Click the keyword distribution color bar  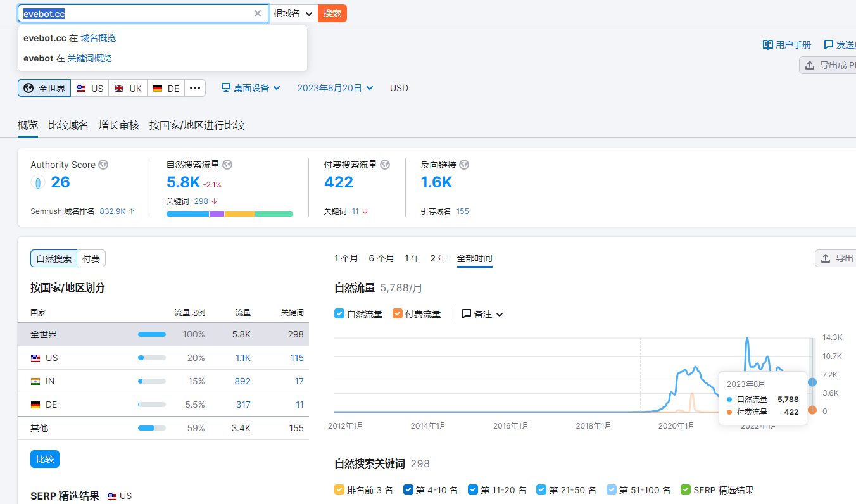(x=230, y=214)
